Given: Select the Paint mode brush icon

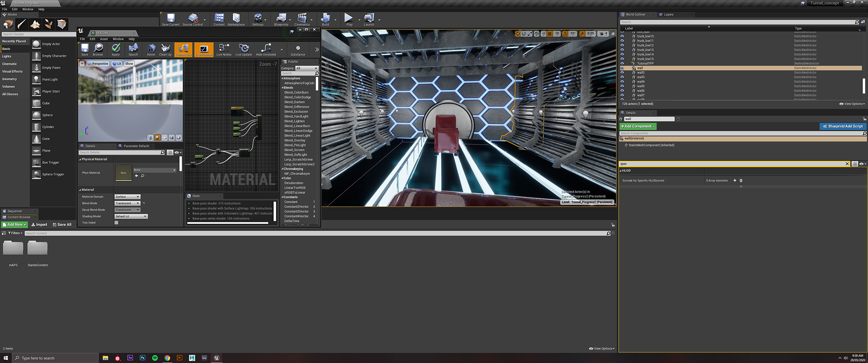Looking at the screenshot, I should 22,24.
